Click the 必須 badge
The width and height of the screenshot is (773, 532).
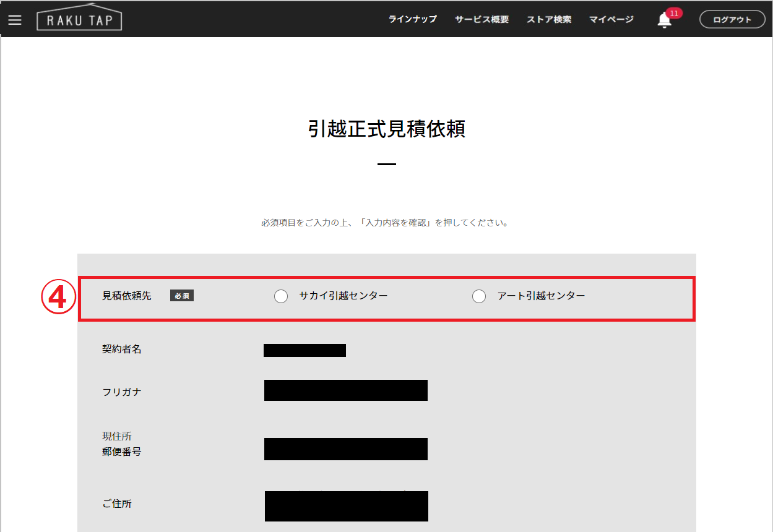click(182, 296)
